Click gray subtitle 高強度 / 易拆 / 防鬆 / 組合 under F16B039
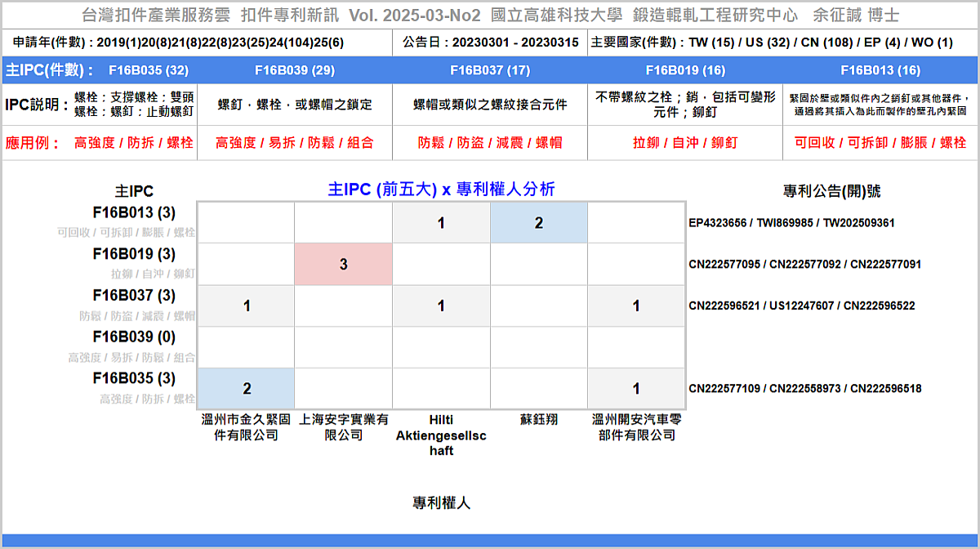 [131, 357]
